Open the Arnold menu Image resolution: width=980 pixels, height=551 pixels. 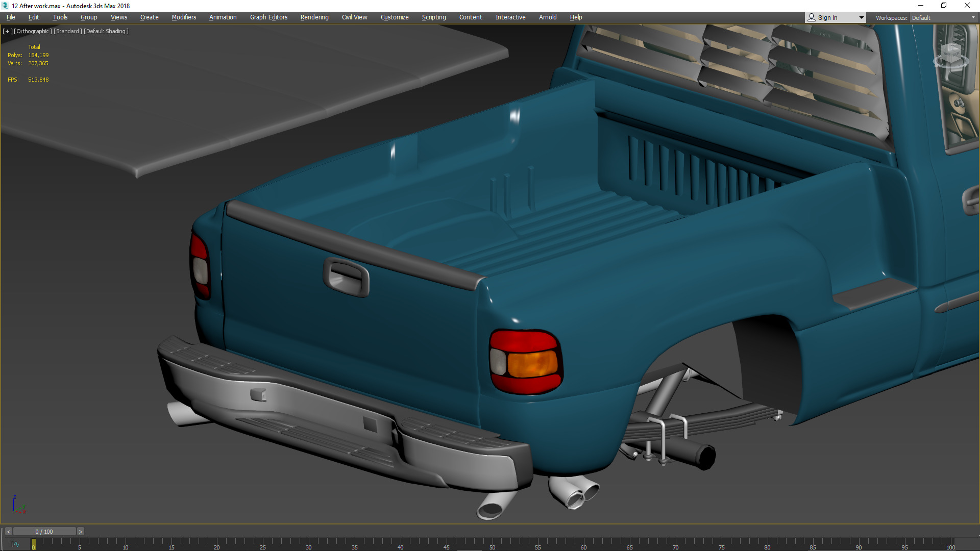548,17
